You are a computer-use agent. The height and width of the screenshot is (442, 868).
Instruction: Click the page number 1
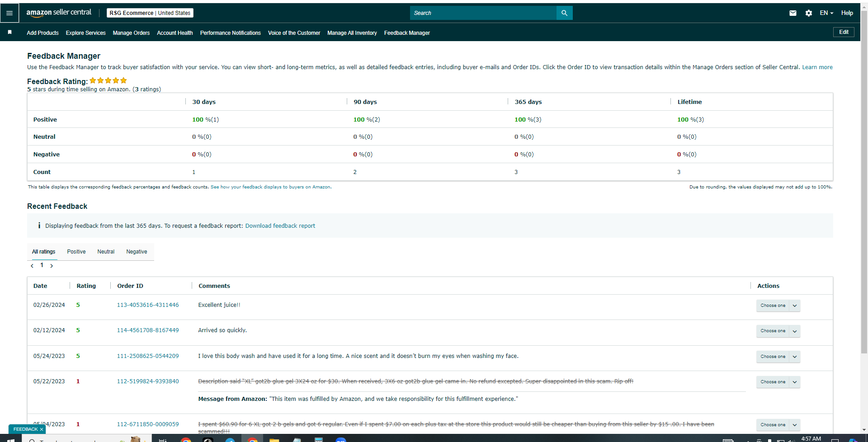(42, 265)
